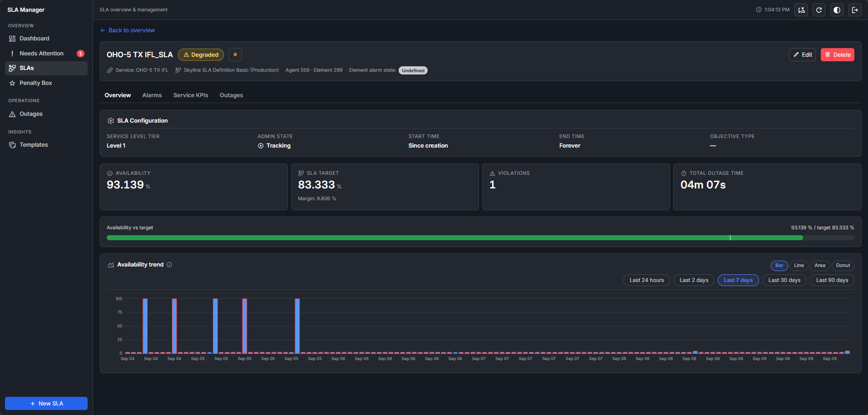This screenshot has width=868, height=415.
Task: Toggle the dark/light theme icon
Action: (837, 10)
